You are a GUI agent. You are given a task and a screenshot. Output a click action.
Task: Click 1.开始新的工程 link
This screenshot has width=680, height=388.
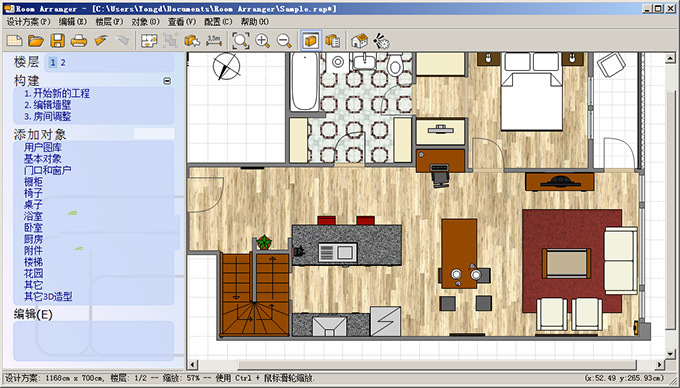point(57,93)
